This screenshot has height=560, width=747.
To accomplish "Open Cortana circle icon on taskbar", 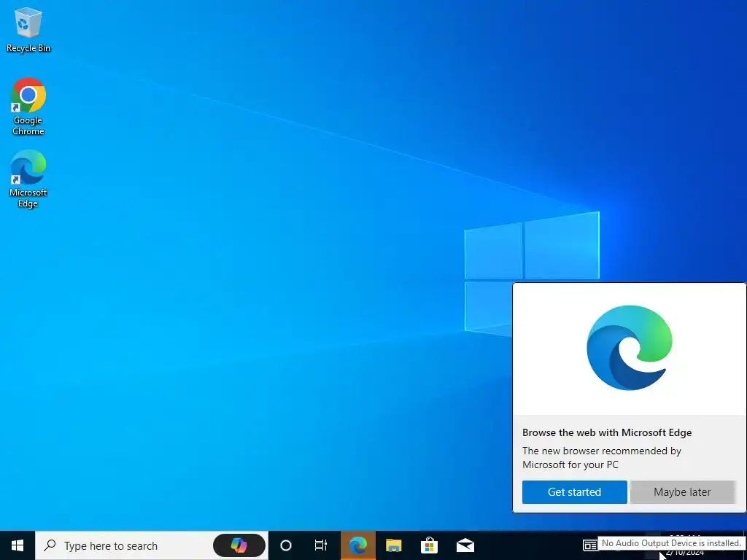I will [285, 545].
